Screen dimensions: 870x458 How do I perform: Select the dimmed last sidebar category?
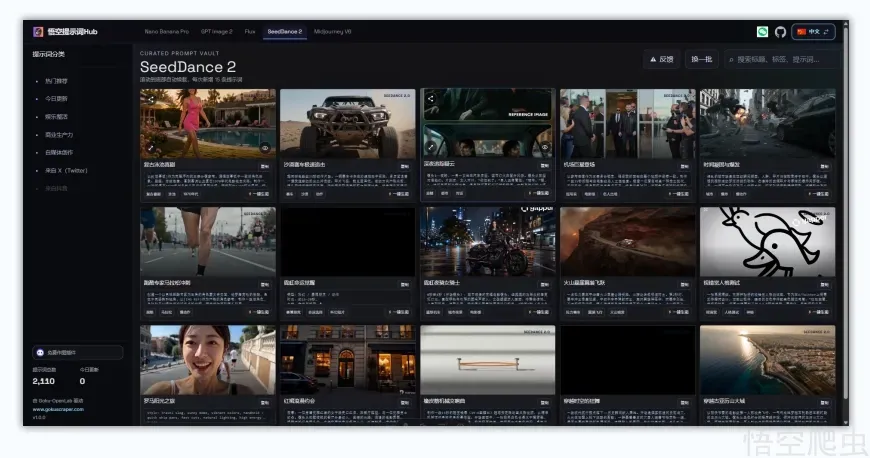point(56,188)
